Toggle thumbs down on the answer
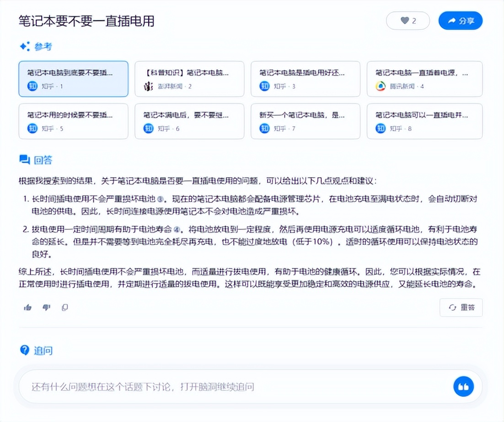Viewport: 504px width, 422px height. click(x=46, y=307)
